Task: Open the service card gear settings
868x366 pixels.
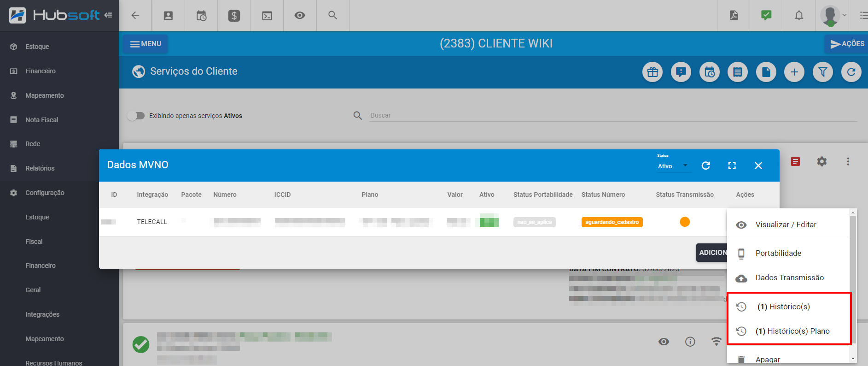Action: (822, 161)
